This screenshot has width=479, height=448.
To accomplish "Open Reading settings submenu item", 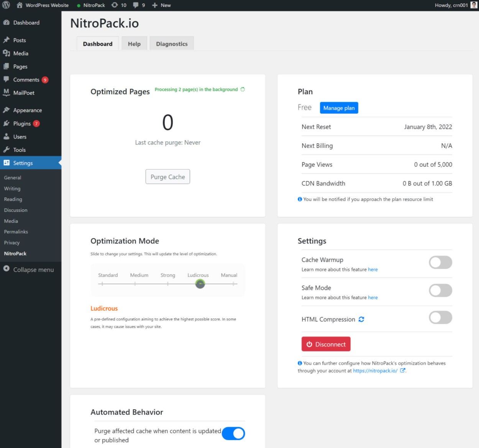I will tap(13, 199).
